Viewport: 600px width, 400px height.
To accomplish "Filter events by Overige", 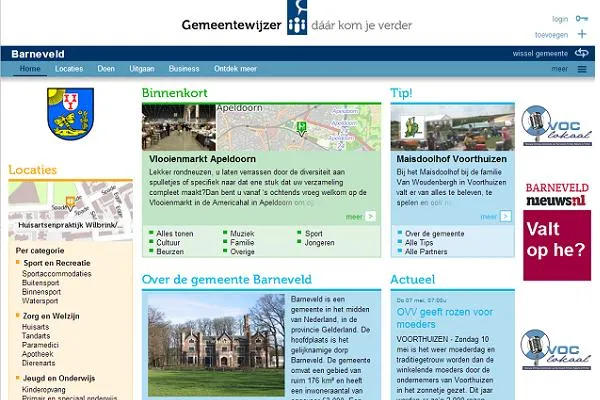I will pos(242,252).
